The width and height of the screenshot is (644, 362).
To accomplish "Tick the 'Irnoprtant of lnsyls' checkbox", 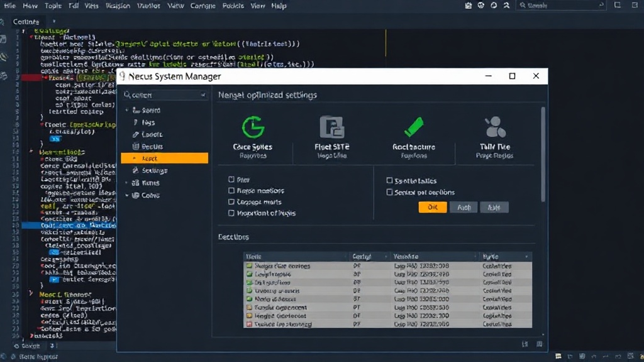I will pyautogui.click(x=231, y=213).
